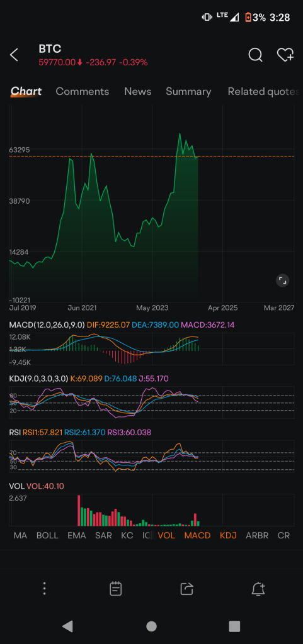Viewport: 303px width, 644px height.
Task: Open the Related quotes tab
Action: (x=263, y=91)
